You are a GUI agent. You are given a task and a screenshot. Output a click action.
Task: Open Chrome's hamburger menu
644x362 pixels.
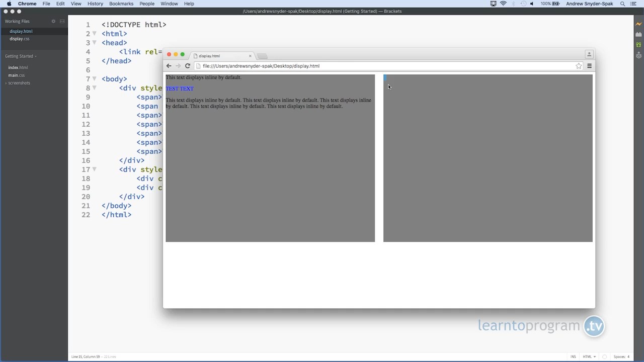589,66
